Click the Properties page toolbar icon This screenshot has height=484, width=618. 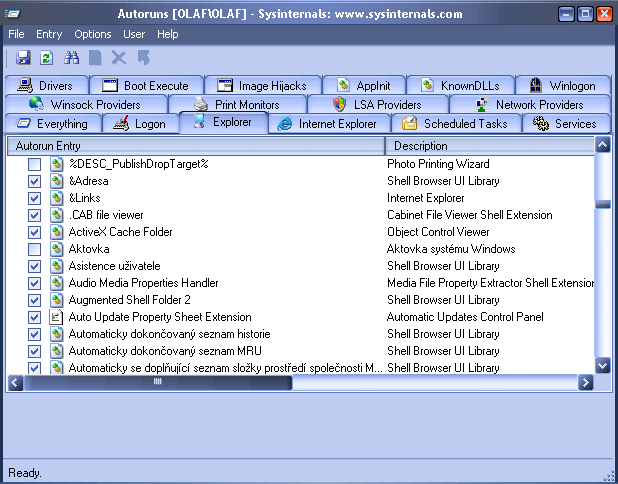click(x=95, y=58)
